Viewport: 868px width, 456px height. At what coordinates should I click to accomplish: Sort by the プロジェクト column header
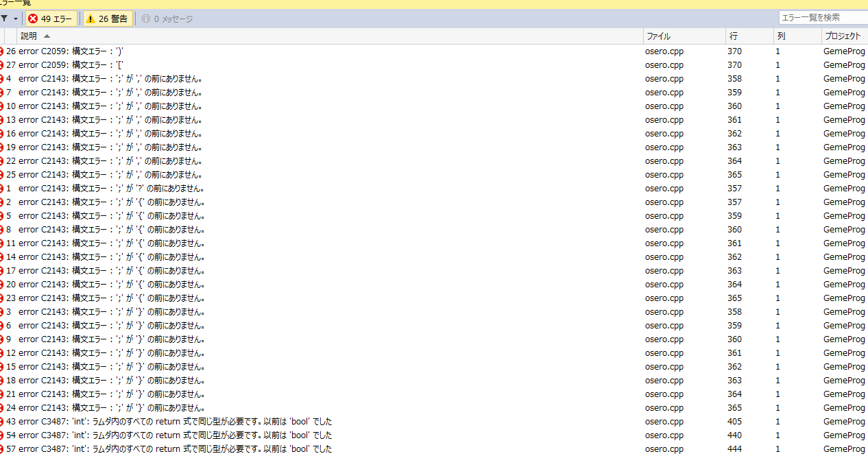coord(843,36)
